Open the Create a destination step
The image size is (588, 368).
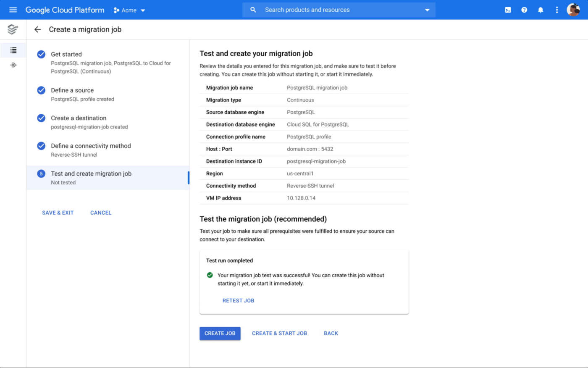pos(79,118)
